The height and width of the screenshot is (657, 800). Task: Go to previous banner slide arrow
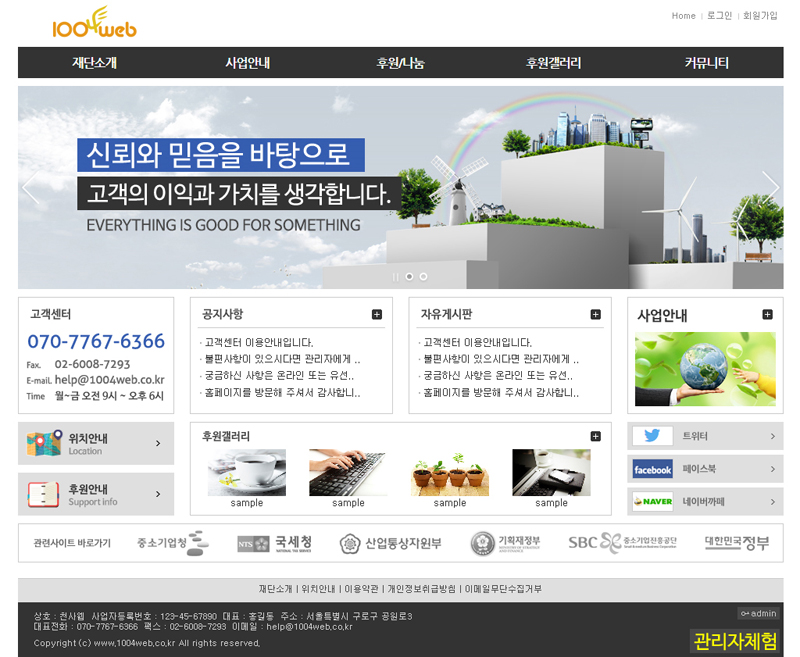(x=31, y=187)
